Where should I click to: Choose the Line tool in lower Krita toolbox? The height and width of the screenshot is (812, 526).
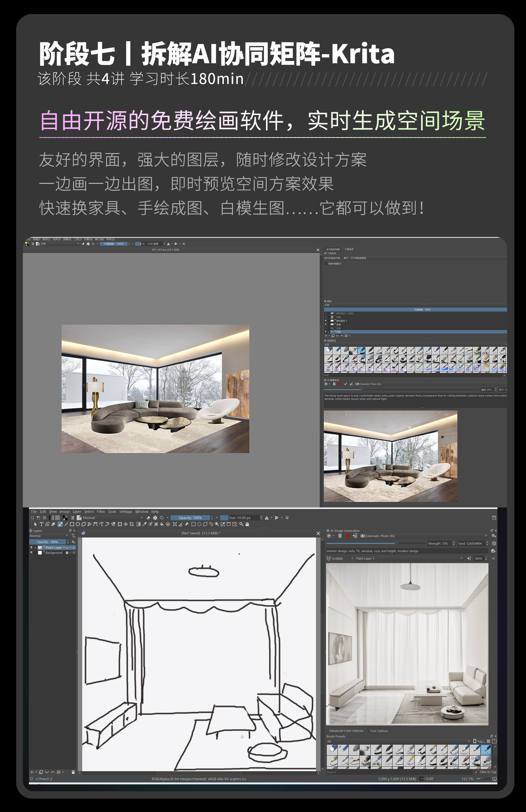coord(66,524)
